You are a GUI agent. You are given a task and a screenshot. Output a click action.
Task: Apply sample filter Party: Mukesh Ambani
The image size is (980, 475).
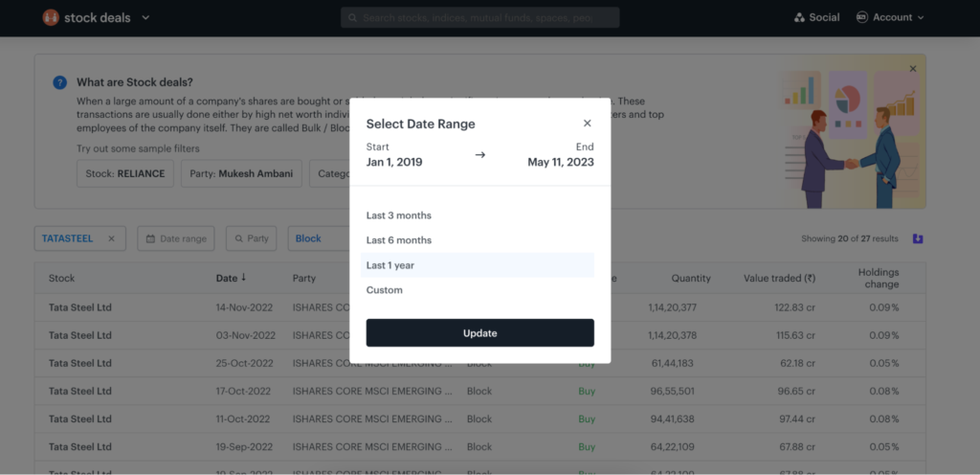coord(241,173)
